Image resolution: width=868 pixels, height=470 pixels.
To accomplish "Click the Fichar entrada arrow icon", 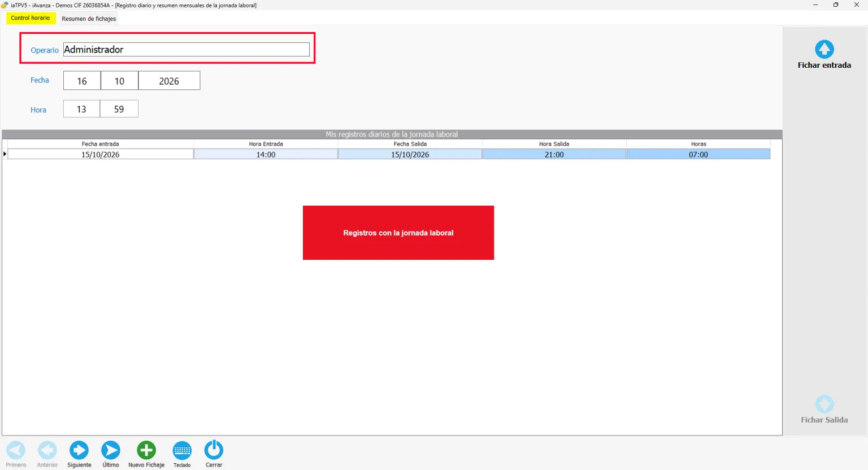I will [824, 49].
